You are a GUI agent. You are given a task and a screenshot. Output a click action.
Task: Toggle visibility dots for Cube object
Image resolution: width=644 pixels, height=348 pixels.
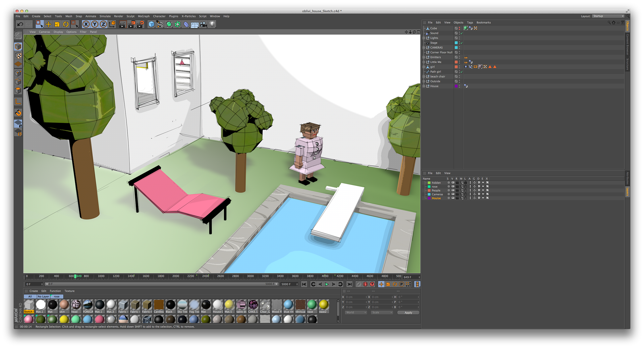pos(460,28)
